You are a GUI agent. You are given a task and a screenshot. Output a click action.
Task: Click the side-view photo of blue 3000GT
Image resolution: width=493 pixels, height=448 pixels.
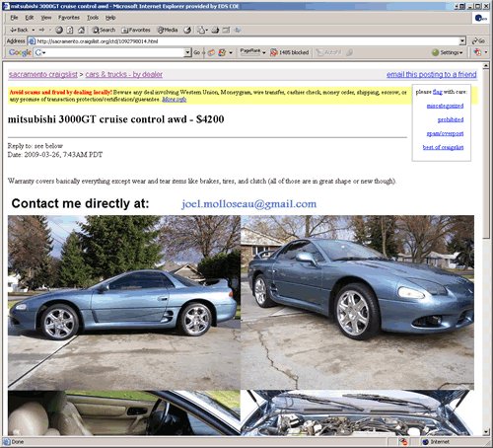pyautogui.click(x=124, y=302)
